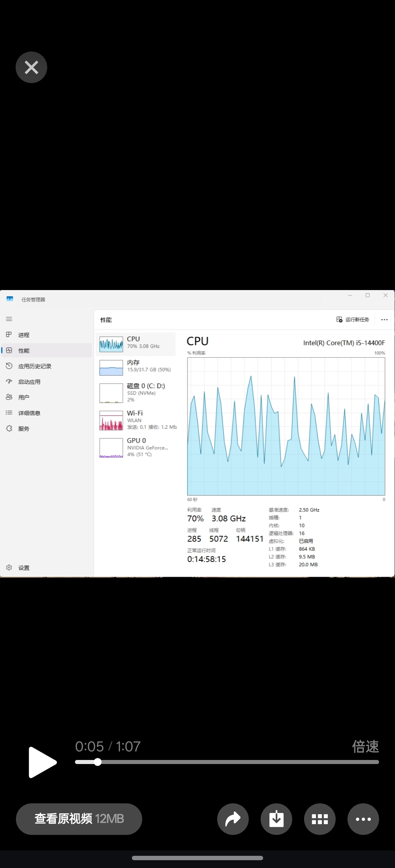Open playback speed option 倍速
Screen dimensions: 395x868
(x=365, y=746)
